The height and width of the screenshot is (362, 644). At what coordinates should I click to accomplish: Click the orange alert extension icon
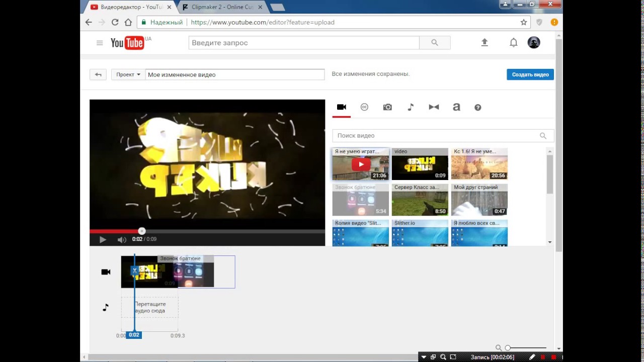(x=554, y=22)
